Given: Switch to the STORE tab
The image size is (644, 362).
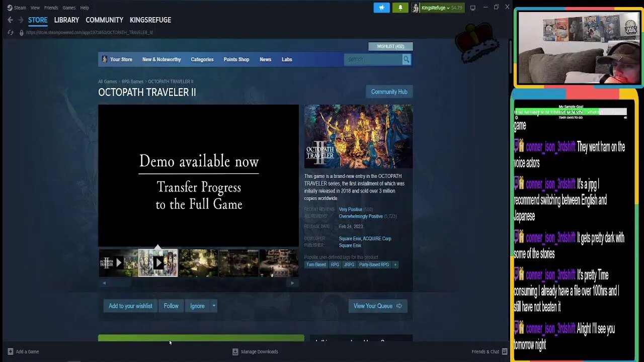Looking at the screenshot, I should (38, 20).
